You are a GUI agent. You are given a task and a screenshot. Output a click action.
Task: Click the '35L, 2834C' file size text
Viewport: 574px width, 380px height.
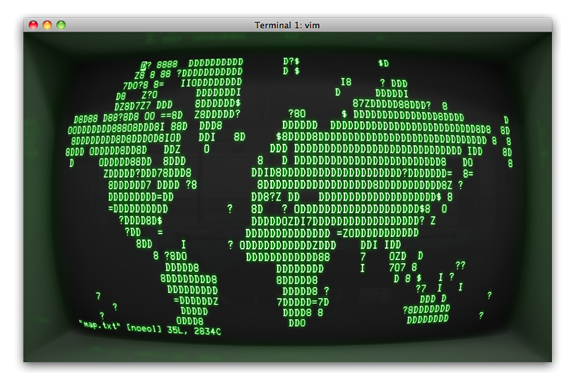194,331
